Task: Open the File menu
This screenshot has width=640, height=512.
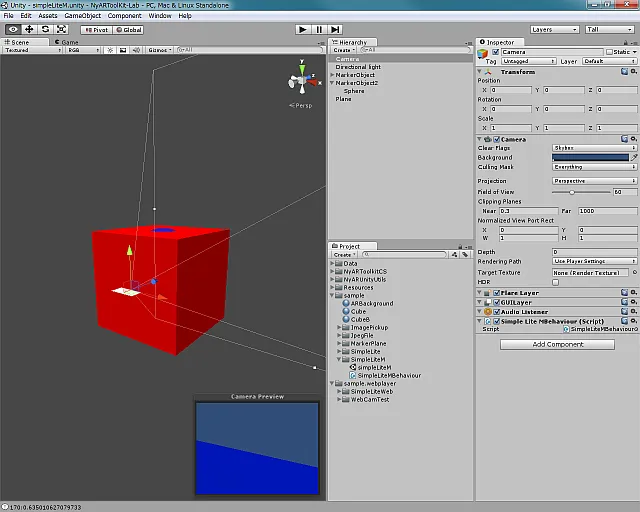Action: coord(9,16)
